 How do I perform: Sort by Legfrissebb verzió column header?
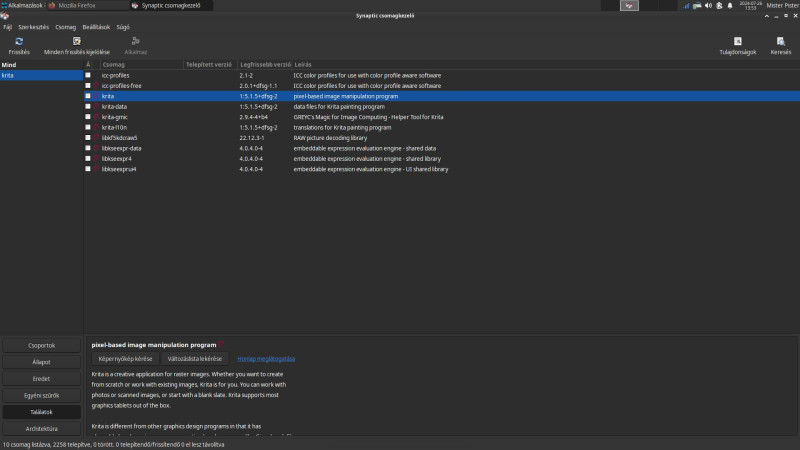click(265, 65)
